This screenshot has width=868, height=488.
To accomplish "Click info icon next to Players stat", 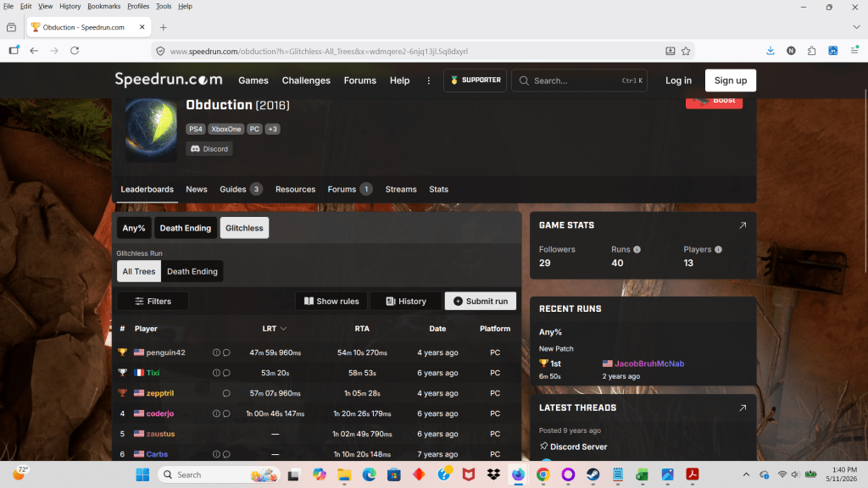I will pyautogui.click(x=718, y=250).
